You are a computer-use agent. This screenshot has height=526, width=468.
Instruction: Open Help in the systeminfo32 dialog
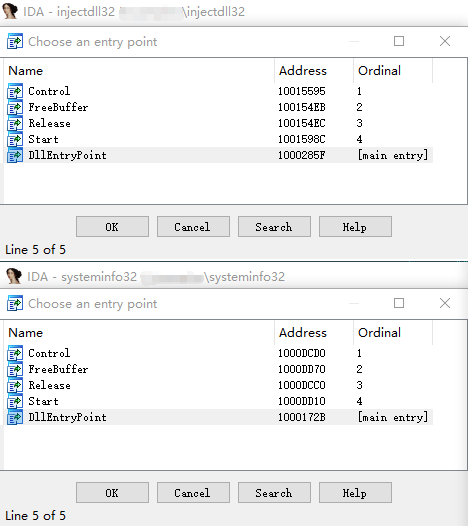click(x=355, y=492)
